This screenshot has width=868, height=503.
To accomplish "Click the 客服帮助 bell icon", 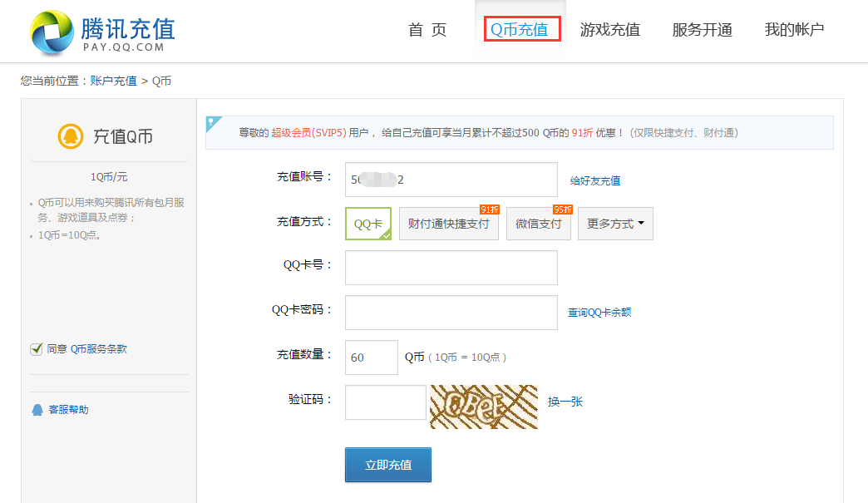I will point(37,410).
